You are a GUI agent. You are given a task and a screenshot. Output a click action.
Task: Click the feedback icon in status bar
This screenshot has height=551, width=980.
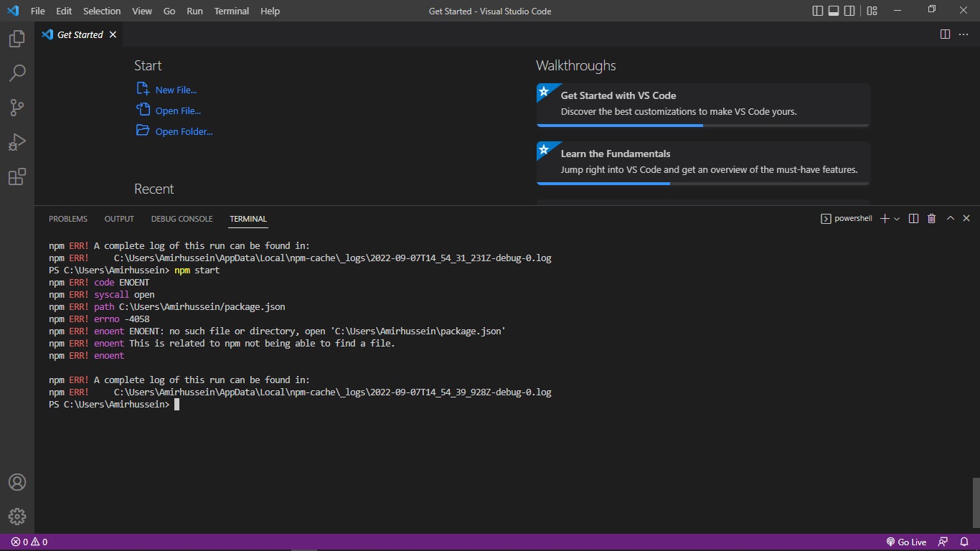pos(943,542)
